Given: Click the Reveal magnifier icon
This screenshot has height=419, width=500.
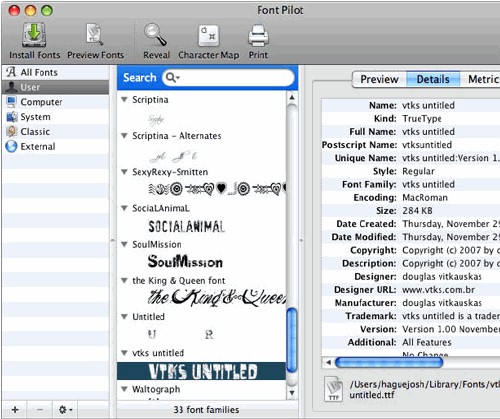Looking at the screenshot, I should point(155,34).
